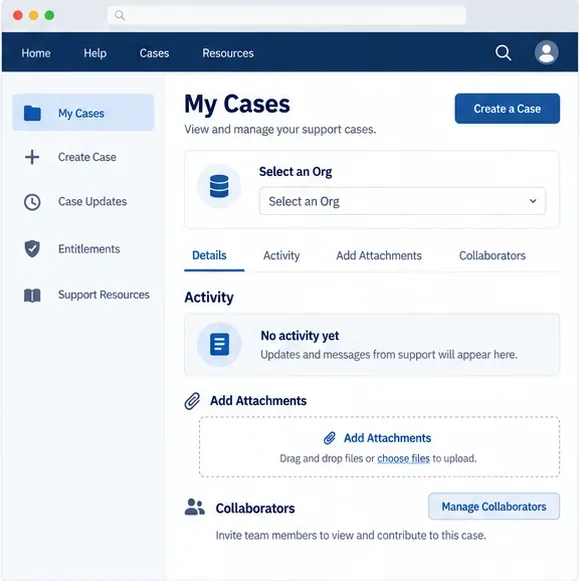Viewport: 579px width, 581px height.
Task: Click the Manage Collaborators button
Action: click(x=494, y=506)
